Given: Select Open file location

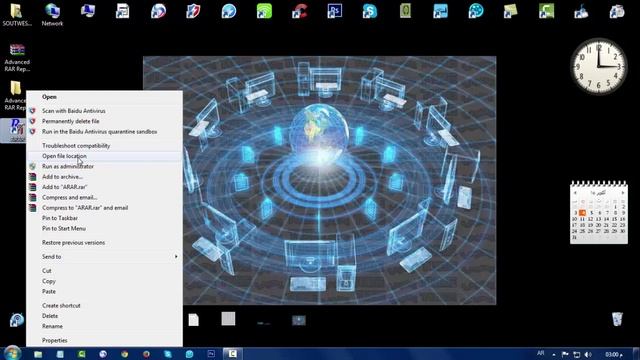Looking at the screenshot, I should 104,156.
